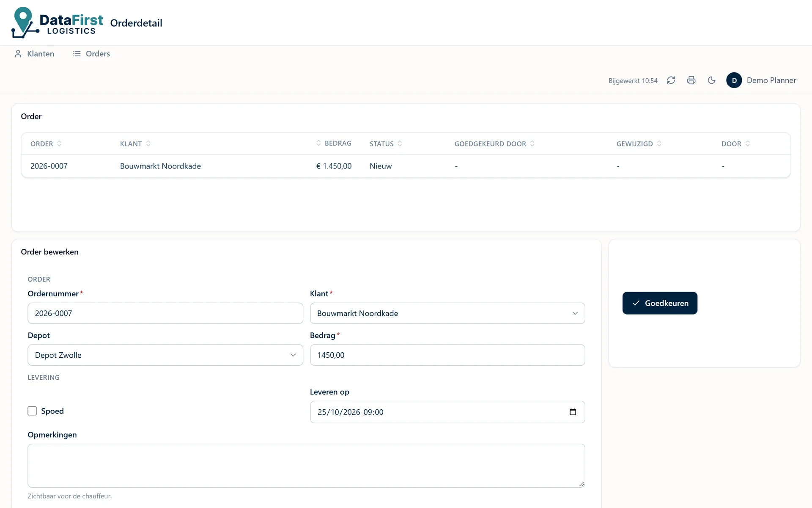Open the Klanten menu item
812x508 pixels.
point(34,54)
